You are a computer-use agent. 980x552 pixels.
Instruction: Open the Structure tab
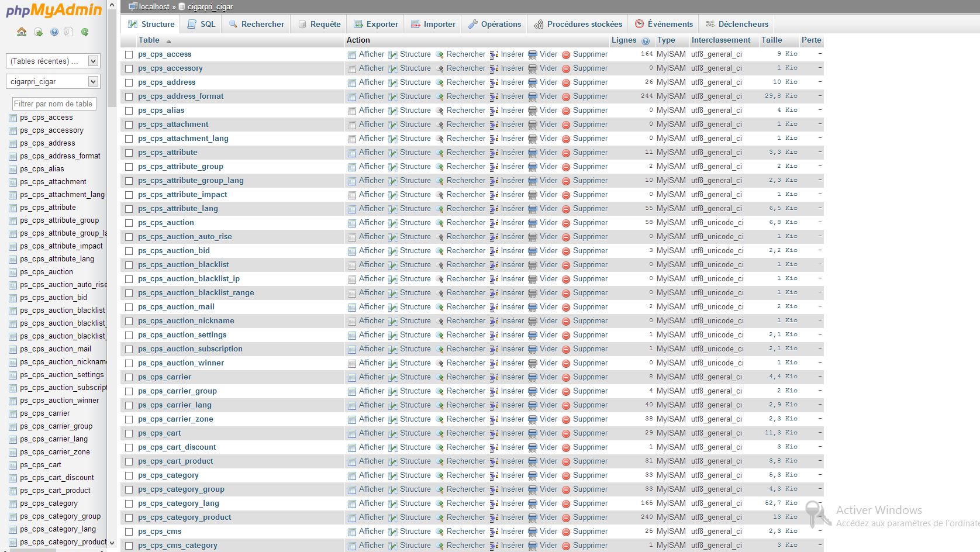151,24
